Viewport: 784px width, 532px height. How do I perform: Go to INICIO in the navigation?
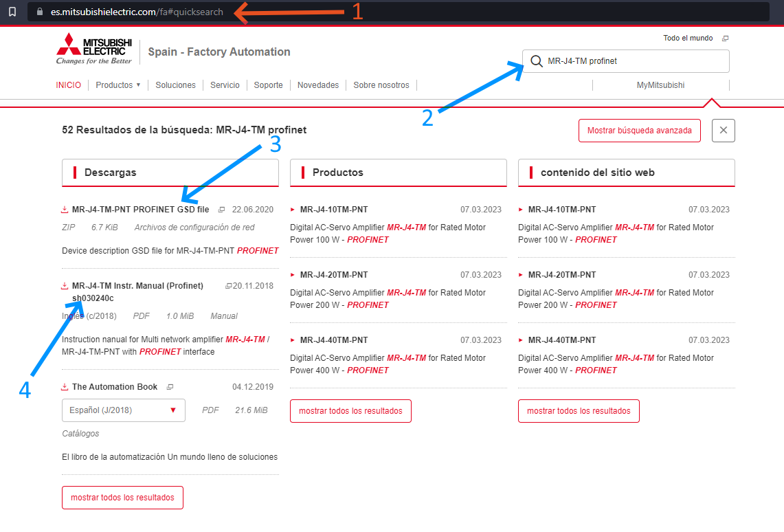(x=69, y=85)
